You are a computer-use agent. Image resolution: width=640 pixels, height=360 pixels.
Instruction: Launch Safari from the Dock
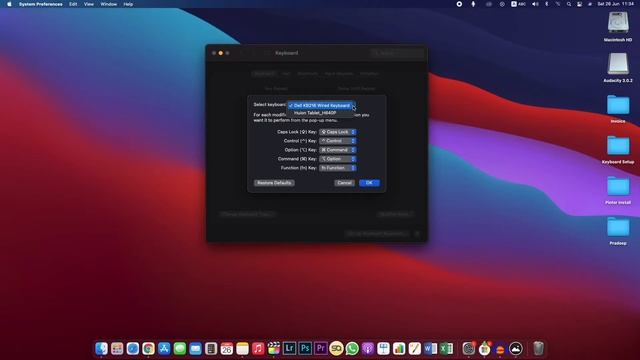133,349
